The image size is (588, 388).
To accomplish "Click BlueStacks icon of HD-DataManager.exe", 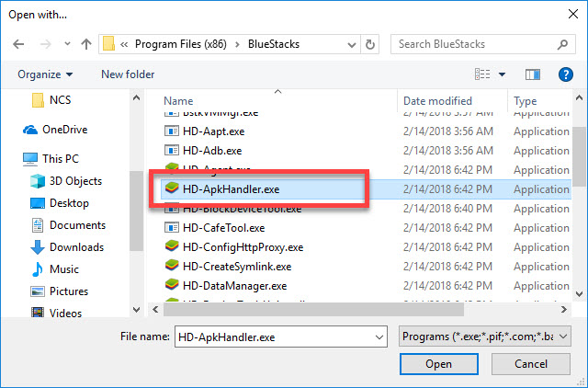I will pos(172,285).
